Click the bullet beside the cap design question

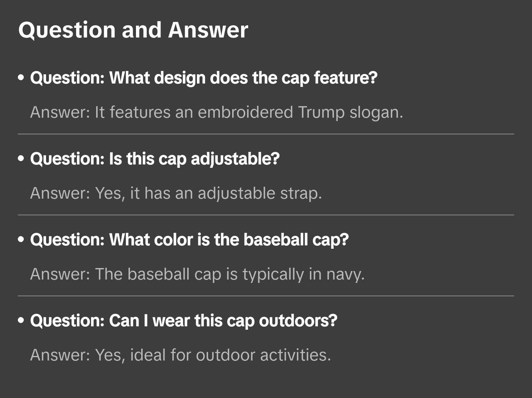point(21,78)
